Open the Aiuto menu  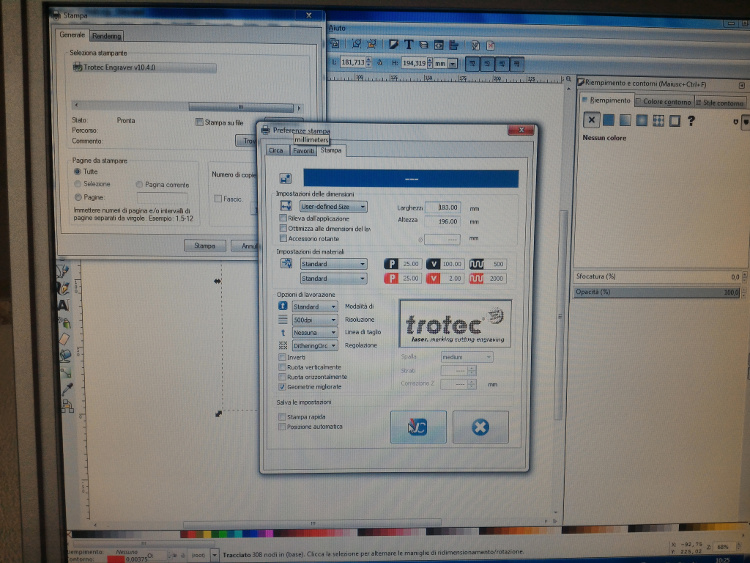tap(337, 28)
